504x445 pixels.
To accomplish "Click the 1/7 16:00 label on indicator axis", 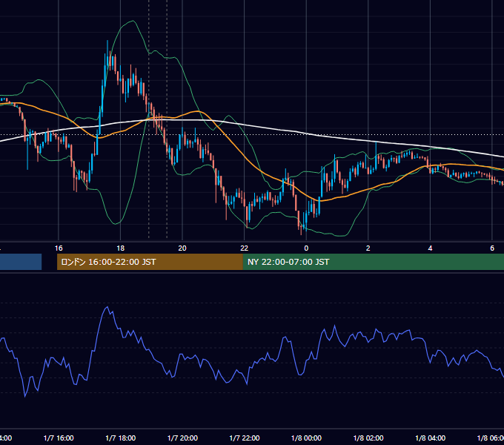I will tap(59, 438).
